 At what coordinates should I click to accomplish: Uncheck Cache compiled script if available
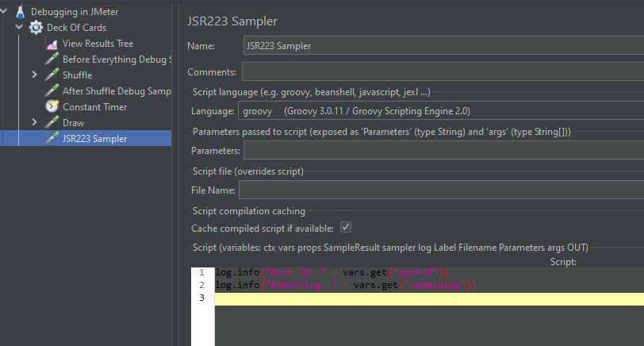pos(346,227)
